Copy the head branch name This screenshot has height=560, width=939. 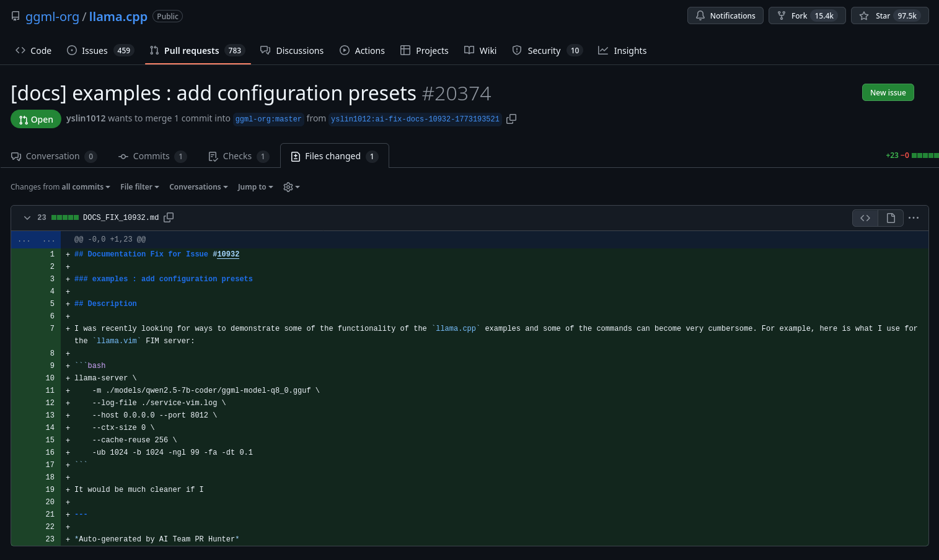(511, 119)
